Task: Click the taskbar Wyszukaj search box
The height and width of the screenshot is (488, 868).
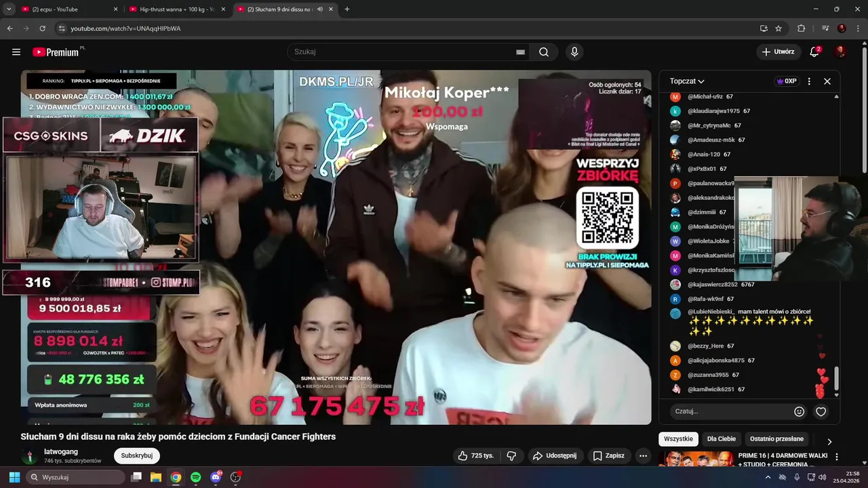Action: pyautogui.click(x=76, y=477)
